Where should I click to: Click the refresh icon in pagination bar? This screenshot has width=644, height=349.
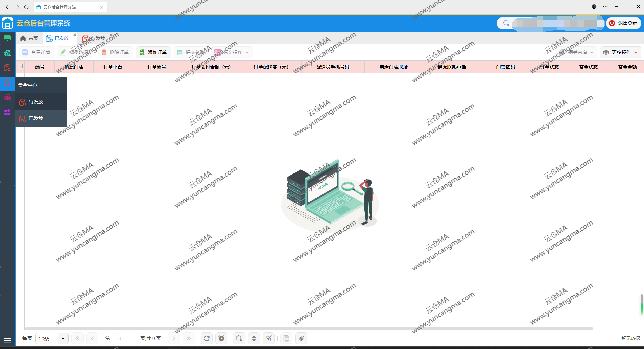click(x=207, y=338)
